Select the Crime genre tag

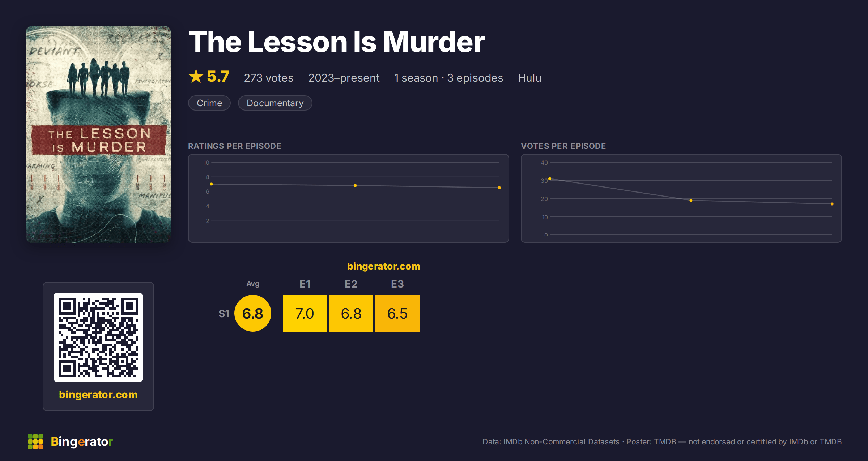click(209, 103)
